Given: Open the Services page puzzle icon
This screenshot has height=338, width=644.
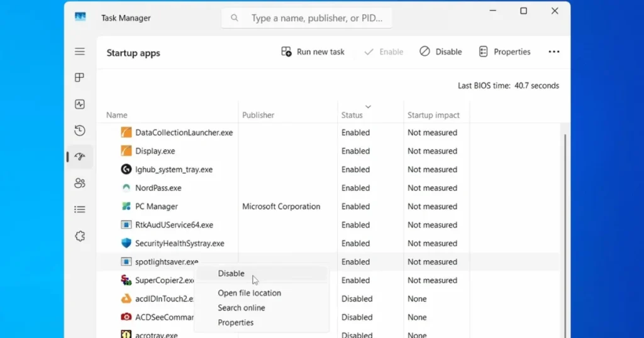Looking at the screenshot, I should tap(80, 236).
